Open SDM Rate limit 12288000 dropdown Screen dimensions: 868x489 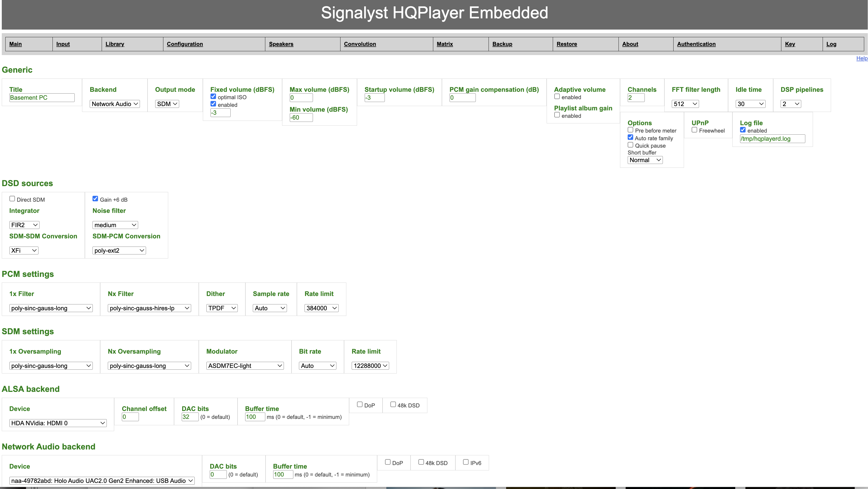coord(370,366)
